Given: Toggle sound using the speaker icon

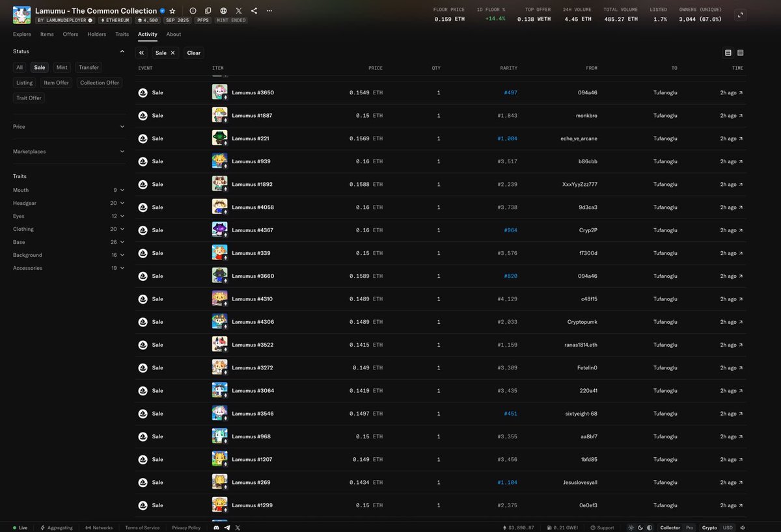Looking at the screenshot, I should [743, 527].
